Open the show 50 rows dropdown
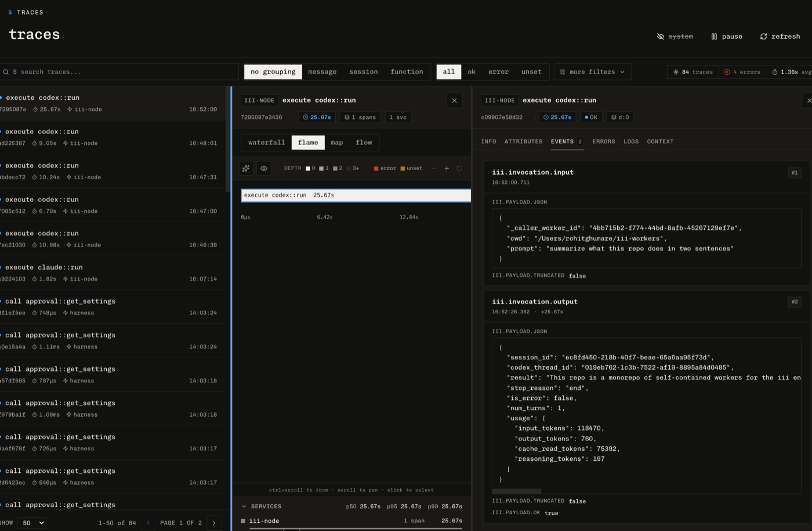 pos(32,523)
